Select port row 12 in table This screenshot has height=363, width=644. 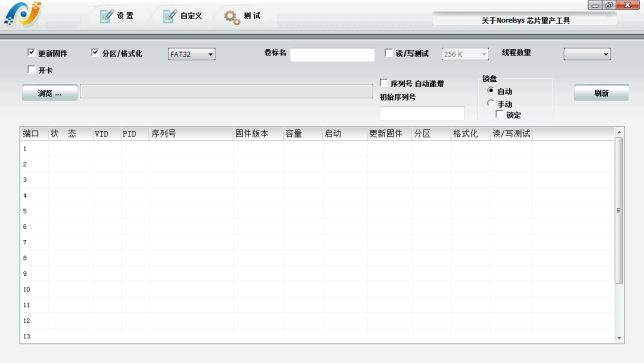(x=317, y=321)
